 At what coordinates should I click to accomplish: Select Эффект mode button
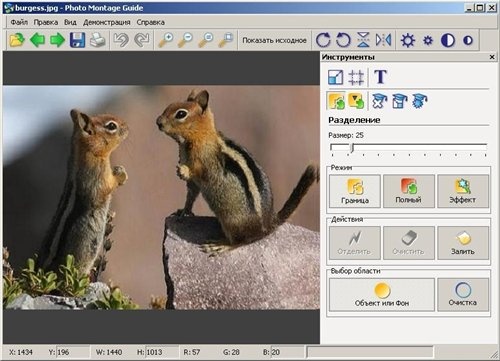(x=463, y=191)
